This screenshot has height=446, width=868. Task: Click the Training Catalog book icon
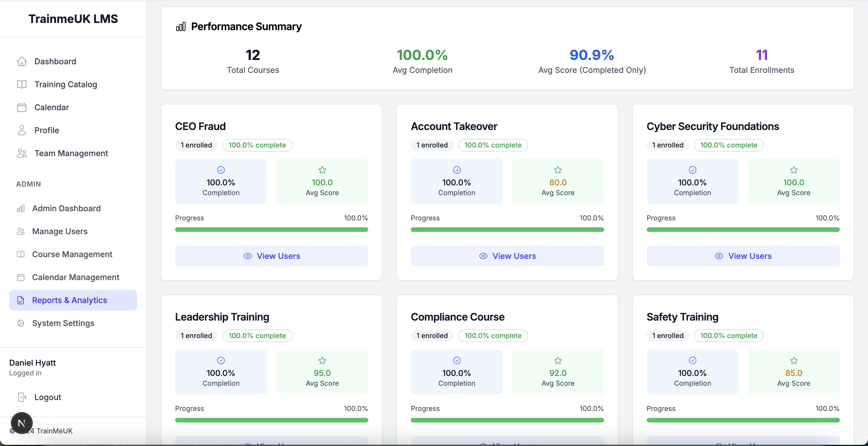point(22,85)
